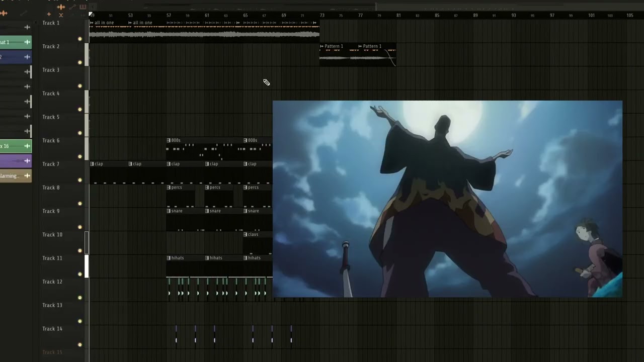Disable Track 9 using its mute dot
The width and height of the screenshot is (644, 362).
click(79, 227)
